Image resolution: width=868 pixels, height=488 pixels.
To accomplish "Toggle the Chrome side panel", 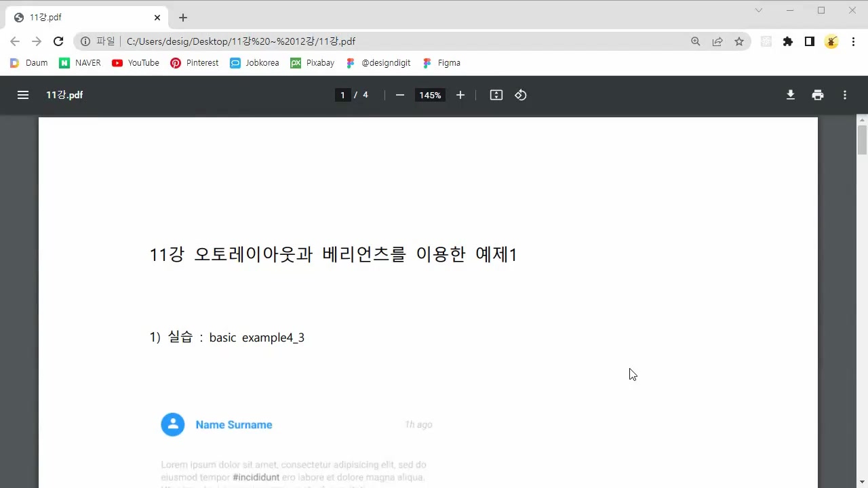I will pos(809,41).
